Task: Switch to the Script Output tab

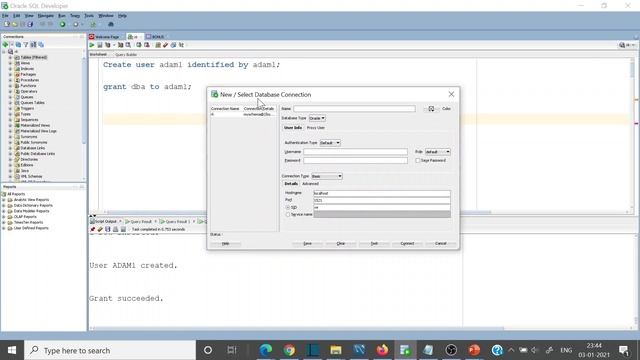Action: coord(106,221)
